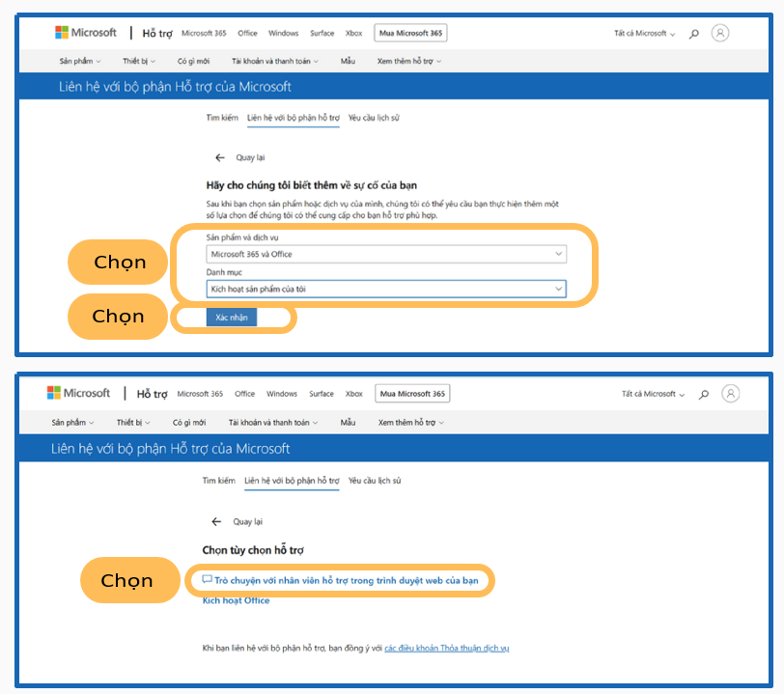
Task: Click Quay lại link in bottom page
Action: pyautogui.click(x=247, y=521)
